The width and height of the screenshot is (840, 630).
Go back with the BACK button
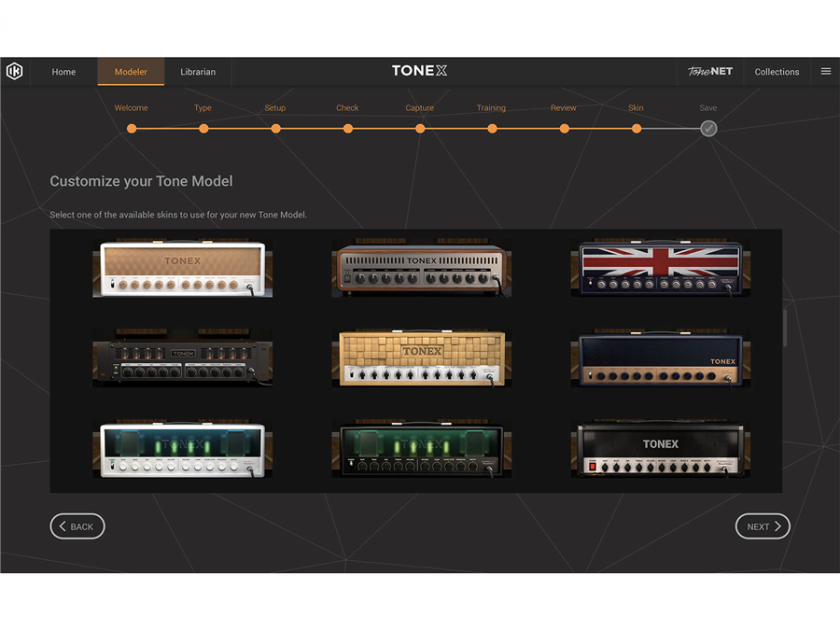[x=77, y=526]
